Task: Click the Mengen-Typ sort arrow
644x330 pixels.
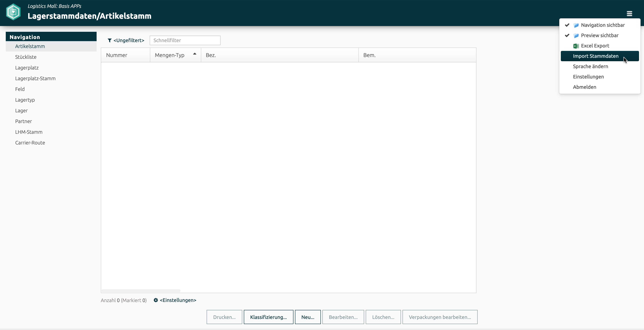Action: pyautogui.click(x=195, y=54)
